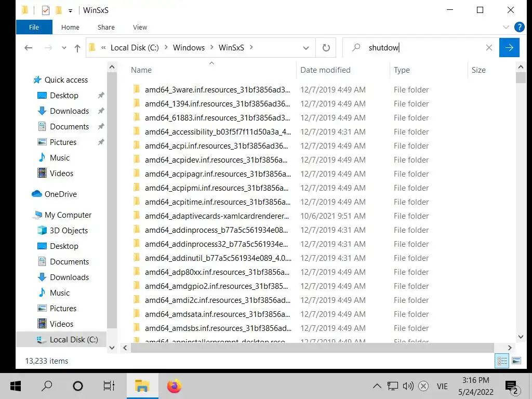Switch to Large icons view layout
Viewport: 532px width, 399px height.
pos(516,361)
